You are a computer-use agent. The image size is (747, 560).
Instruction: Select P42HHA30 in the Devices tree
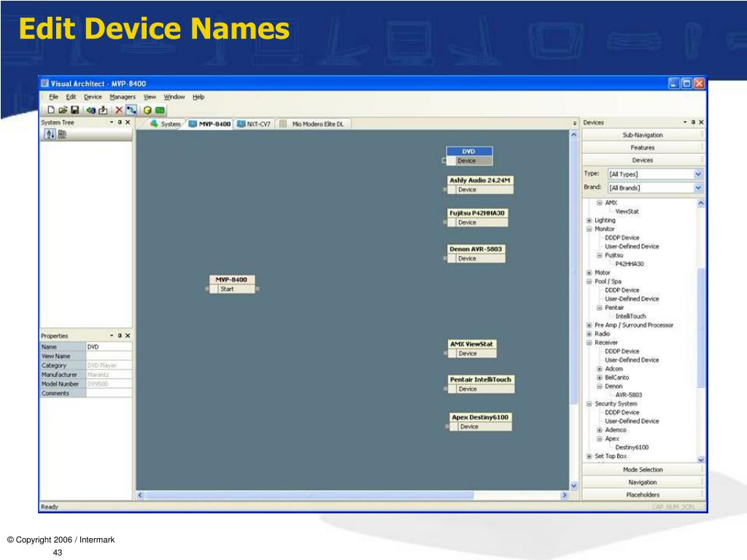pyautogui.click(x=630, y=264)
